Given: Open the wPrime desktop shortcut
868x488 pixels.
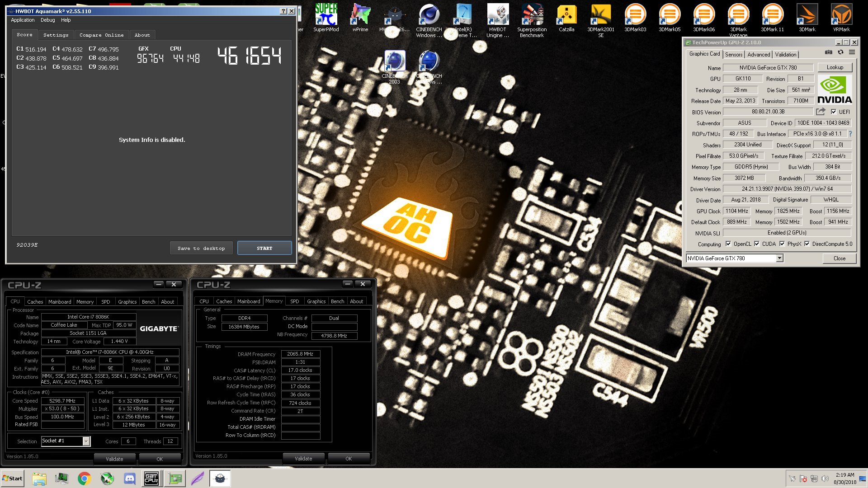Looking at the screenshot, I should 360,18.
